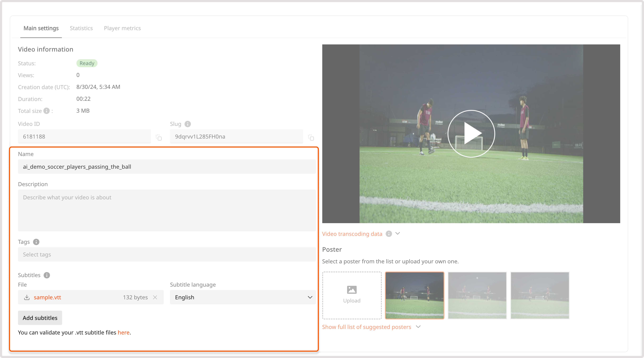
Task: Click the Tags info icon
Action: [36, 242]
